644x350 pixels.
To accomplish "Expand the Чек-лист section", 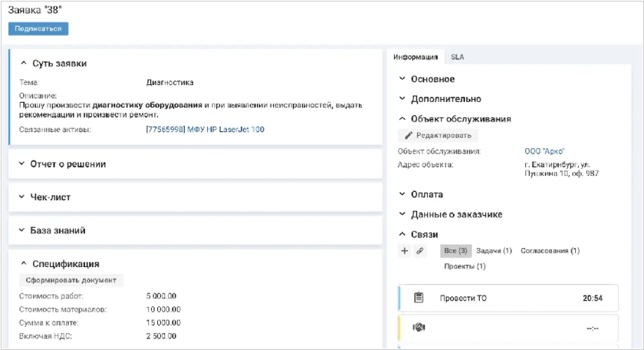I will point(22,197).
